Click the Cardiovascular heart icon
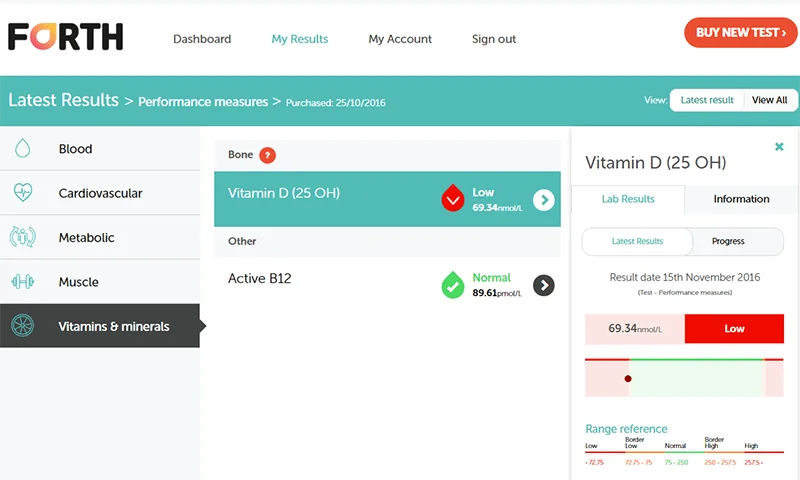Viewport: 800px width, 480px height. click(x=22, y=193)
